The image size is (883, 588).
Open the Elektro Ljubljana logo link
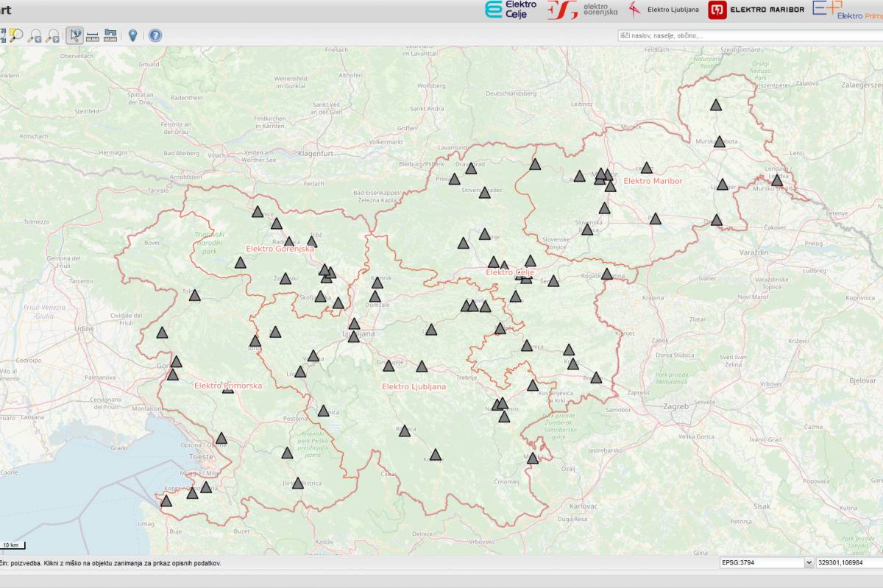[x=664, y=10]
